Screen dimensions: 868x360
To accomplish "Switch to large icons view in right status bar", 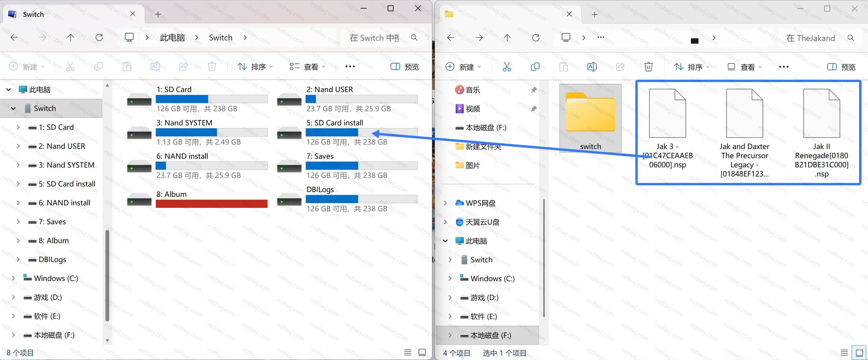I will pos(859,353).
